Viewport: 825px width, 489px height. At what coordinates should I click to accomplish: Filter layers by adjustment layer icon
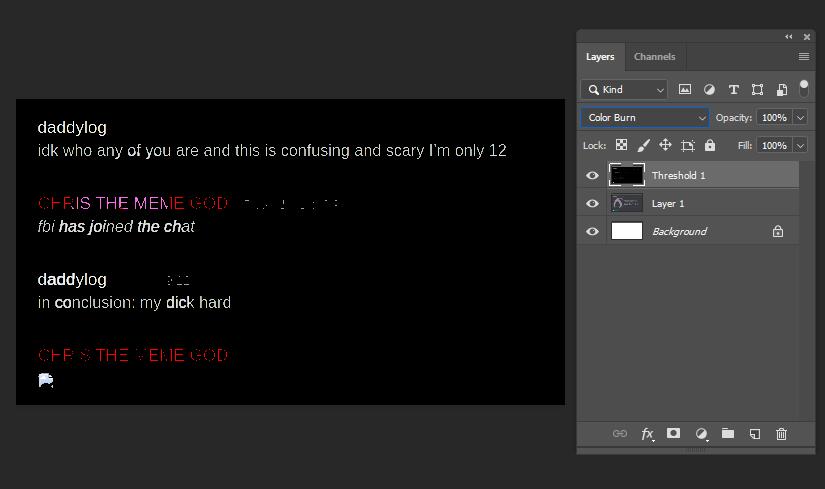[709, 89]
